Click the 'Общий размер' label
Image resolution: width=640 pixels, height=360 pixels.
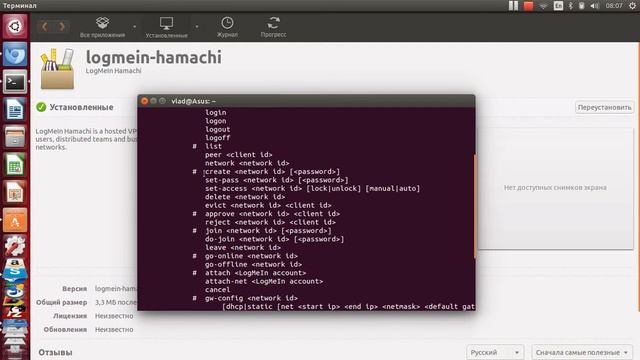pos(61,302)
